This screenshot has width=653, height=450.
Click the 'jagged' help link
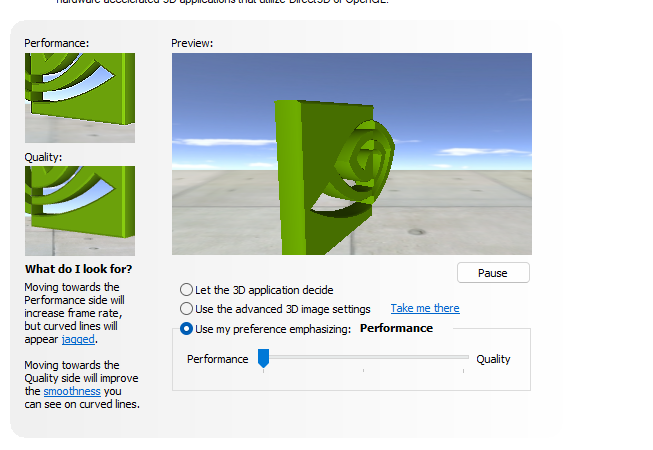tap(78, 339)
